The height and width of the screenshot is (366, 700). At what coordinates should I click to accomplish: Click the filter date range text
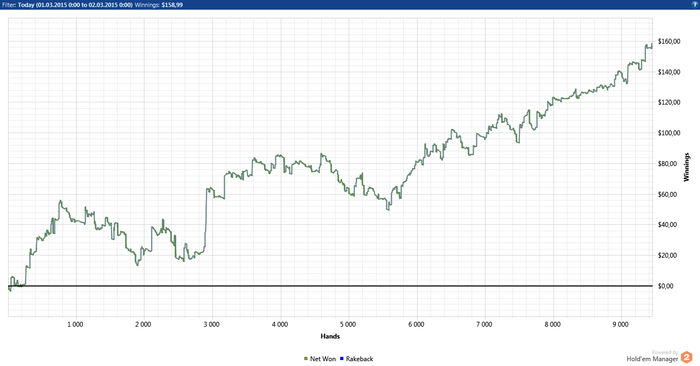click(75, 5)
